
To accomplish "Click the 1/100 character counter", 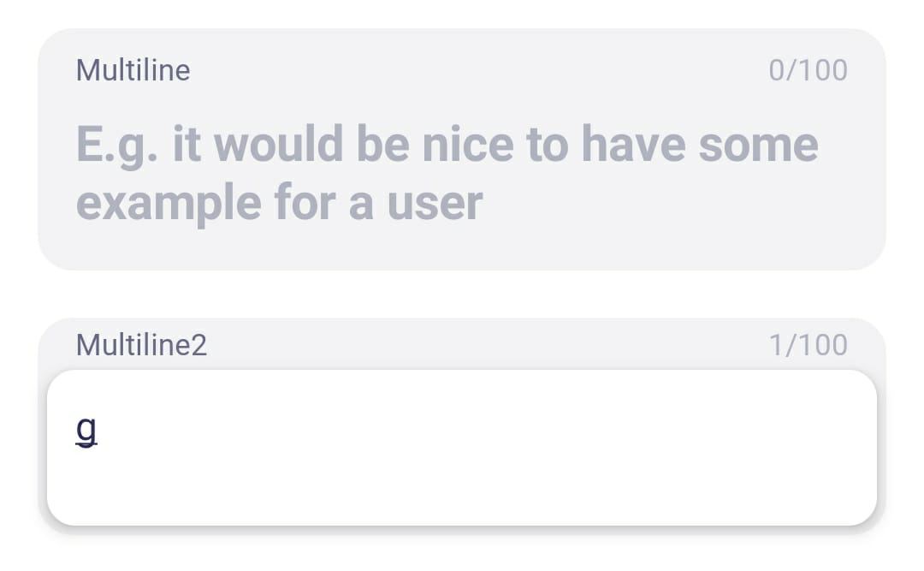I will click(x=808, y=345).
